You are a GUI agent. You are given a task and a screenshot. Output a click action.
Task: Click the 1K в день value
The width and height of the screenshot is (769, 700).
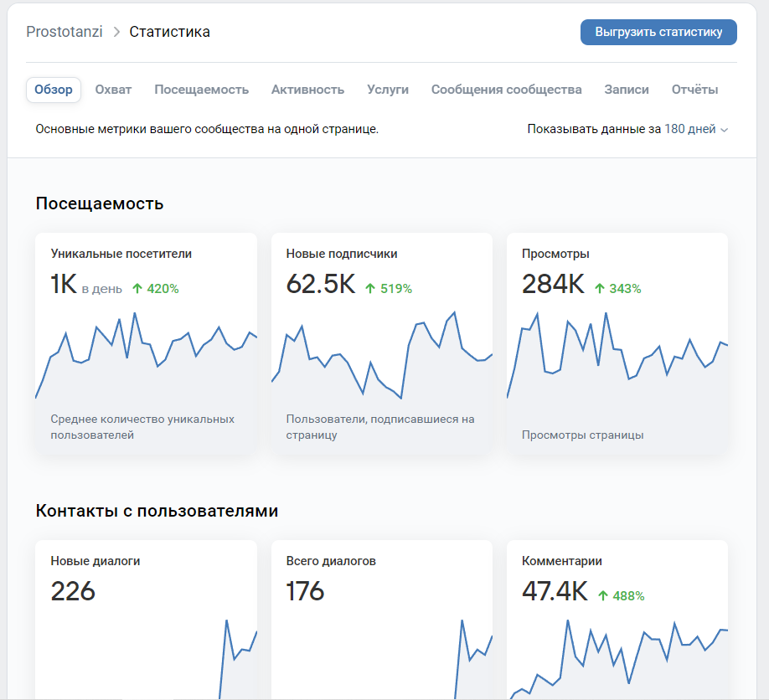coord(85,285)
